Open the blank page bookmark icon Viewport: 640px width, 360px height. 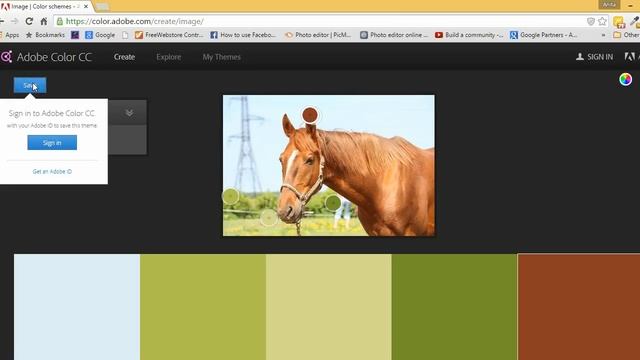(x=125, y=35)
